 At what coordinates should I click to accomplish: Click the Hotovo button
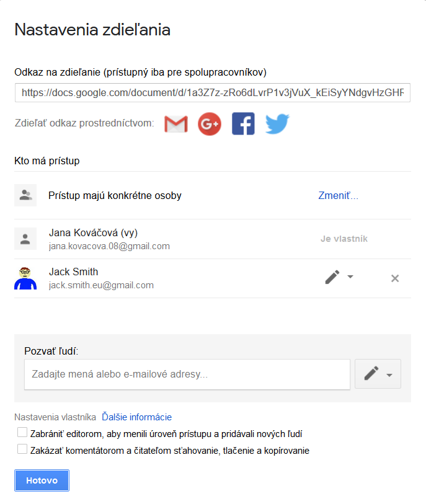point(42,480)
